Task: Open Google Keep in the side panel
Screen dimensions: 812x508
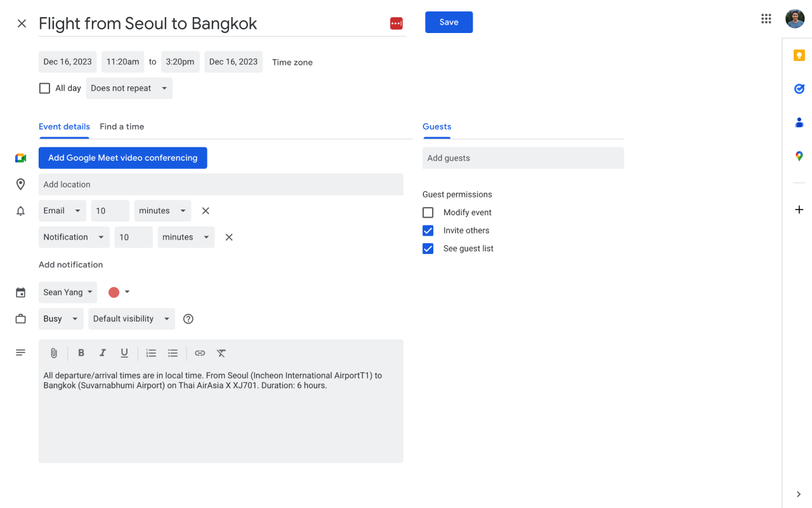Action: (799, 55)
